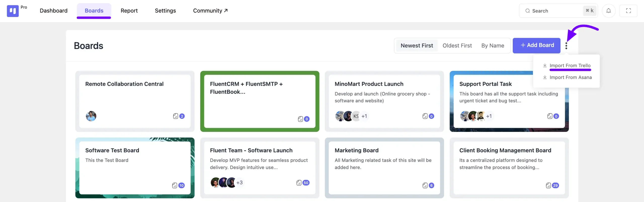
Task: Open the Community external link
Action: [x=210, y=11]
